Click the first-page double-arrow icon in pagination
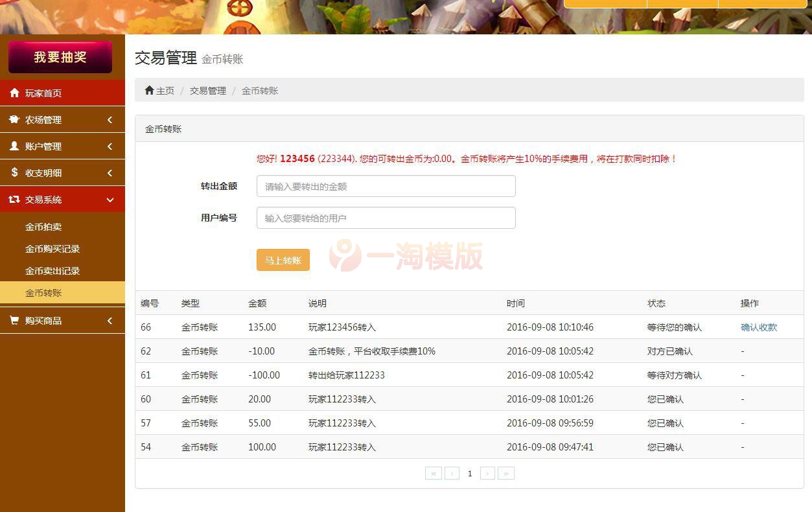 [433, 473]
